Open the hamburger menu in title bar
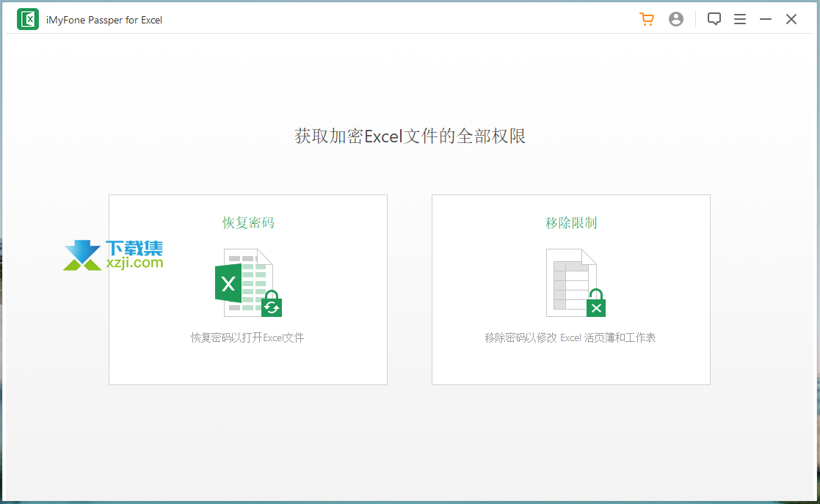This screenshot has height=504, width=820. pyautogui.click(x=740, y=19)
